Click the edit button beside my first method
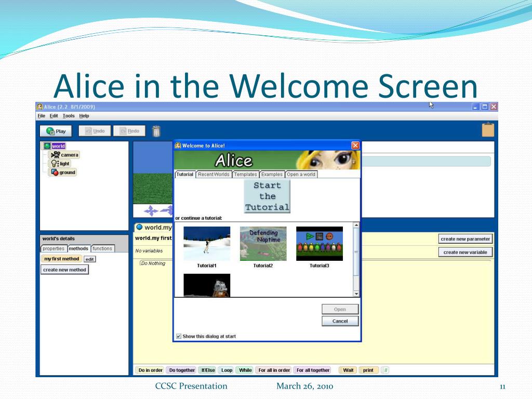The width and height of the screenshot is (532, 399). point(89,259)
